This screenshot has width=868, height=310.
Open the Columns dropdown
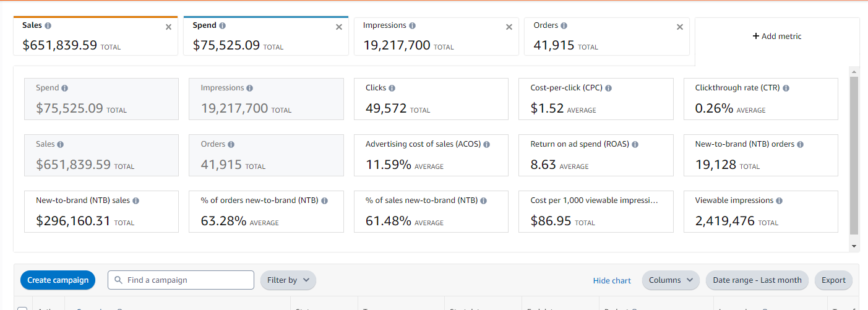point(671,280)
